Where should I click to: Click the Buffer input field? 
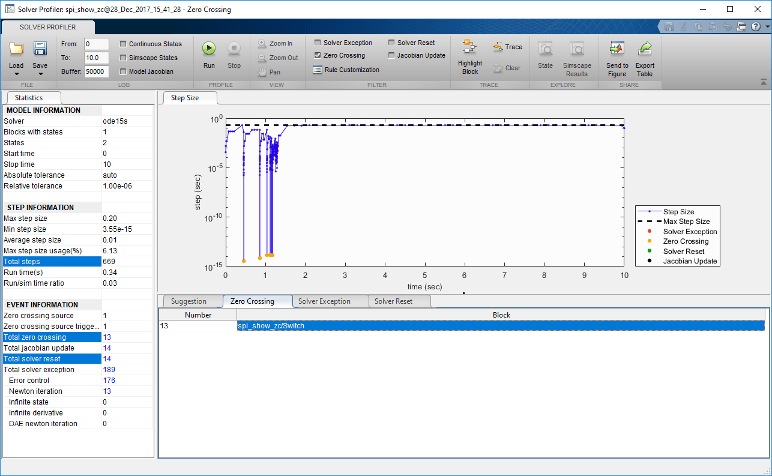click(96, 72)
